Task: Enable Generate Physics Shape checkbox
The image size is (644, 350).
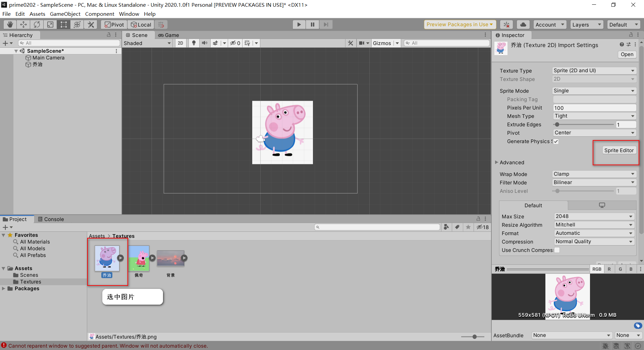Action: 556,141
